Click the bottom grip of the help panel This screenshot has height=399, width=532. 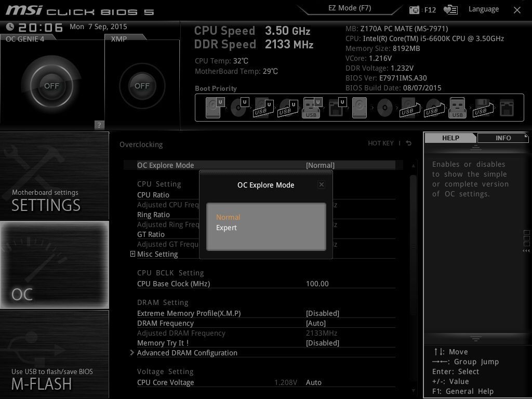tap(476, 339)
